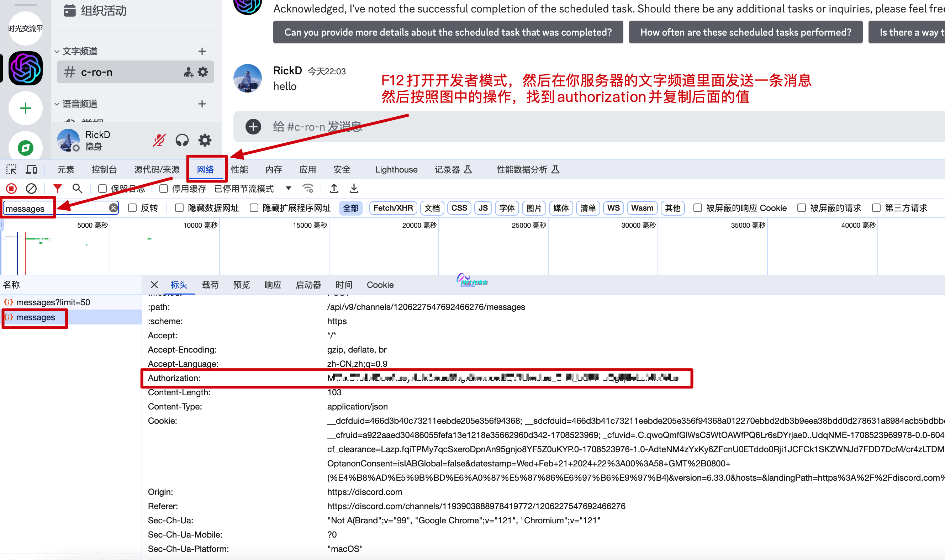Open the 预览 request tab

(242, 285)
